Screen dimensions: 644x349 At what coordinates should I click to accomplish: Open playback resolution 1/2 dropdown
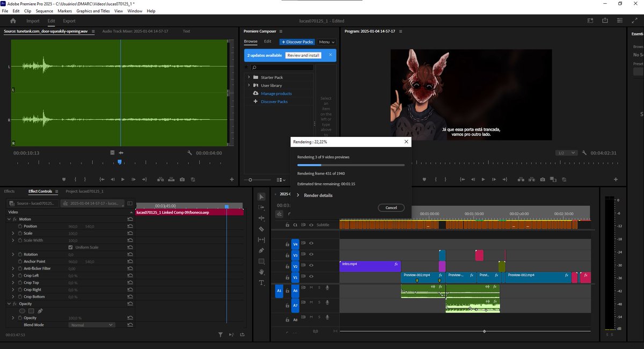pyautogui.click(x=567, y=153)
